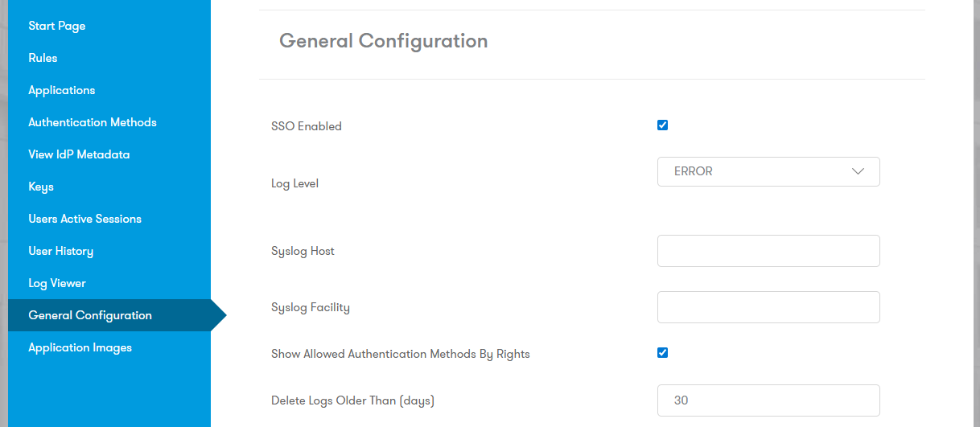Open View IdP Metadata page

(79, 154)
